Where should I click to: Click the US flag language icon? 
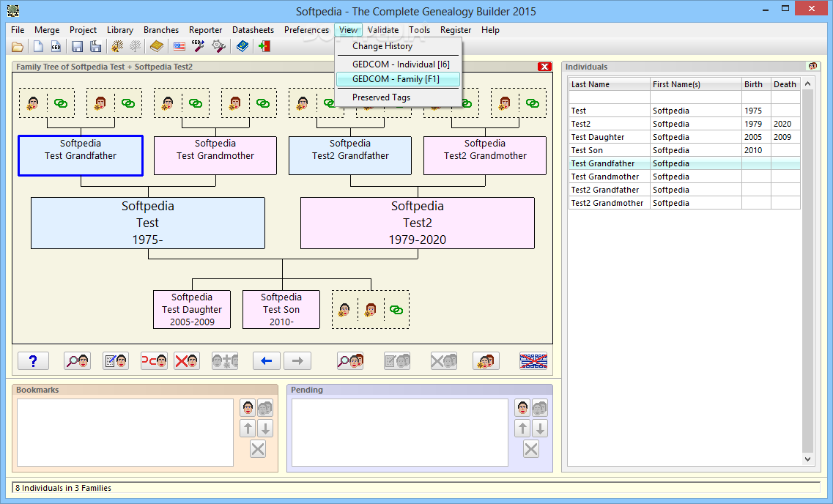[179, 47]
